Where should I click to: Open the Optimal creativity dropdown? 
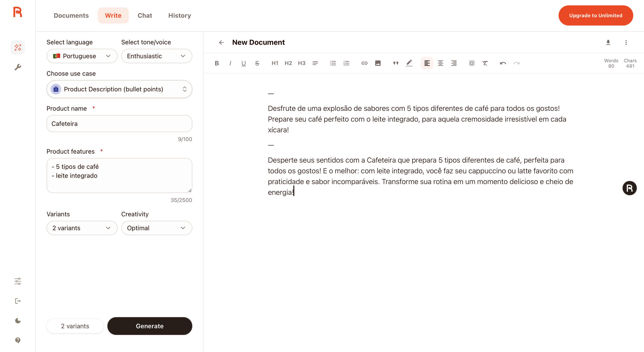point(157,228)
